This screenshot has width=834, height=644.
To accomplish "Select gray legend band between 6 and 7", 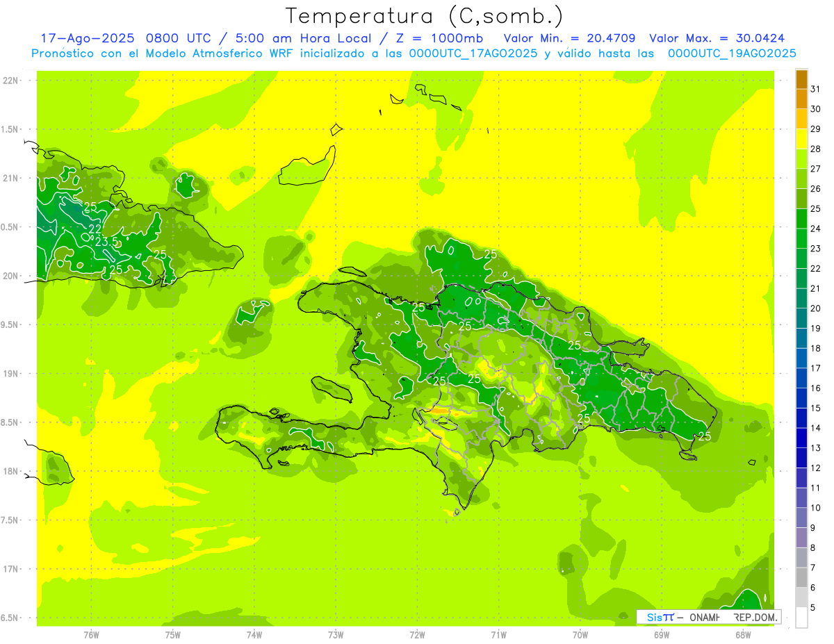I will [801, 577].
